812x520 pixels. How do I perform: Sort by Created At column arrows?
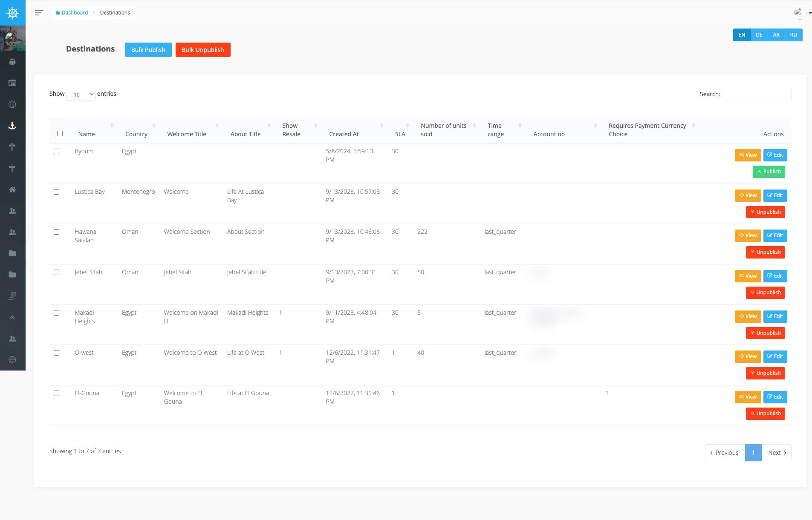click(x=381, y=125)
